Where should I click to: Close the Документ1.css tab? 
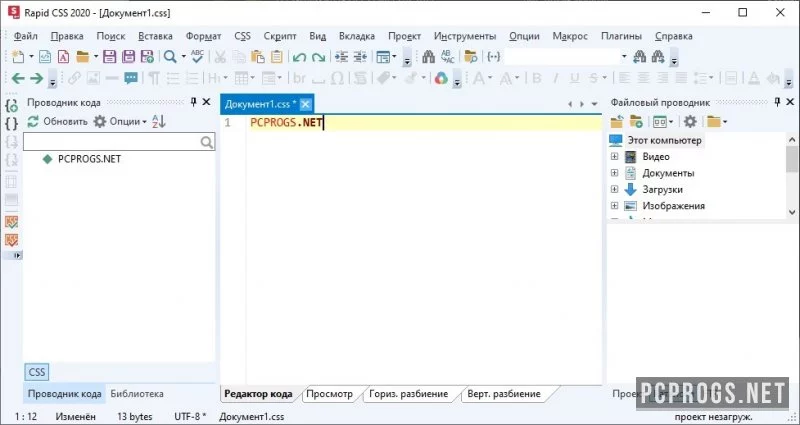[x=305, y=104]
